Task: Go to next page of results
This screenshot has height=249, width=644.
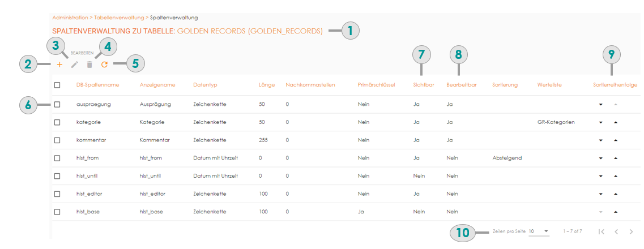Action: [631, 231]
